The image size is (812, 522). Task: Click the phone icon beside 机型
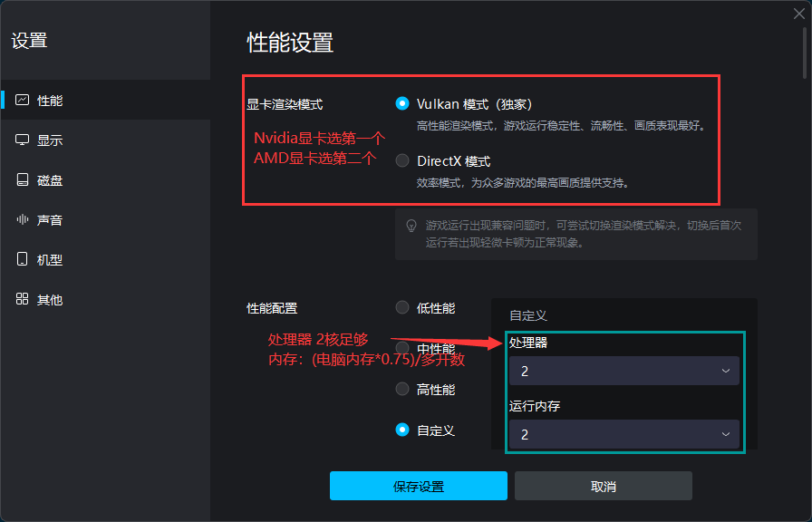23,259
